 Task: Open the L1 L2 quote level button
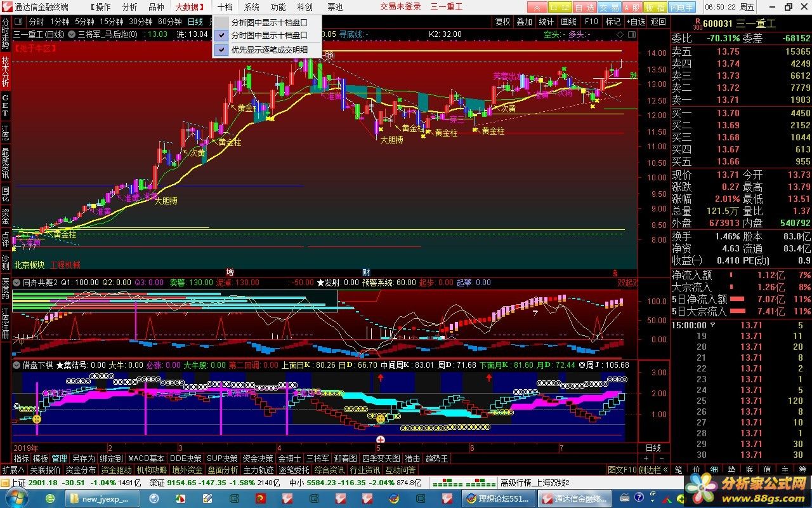pos(560,7)
